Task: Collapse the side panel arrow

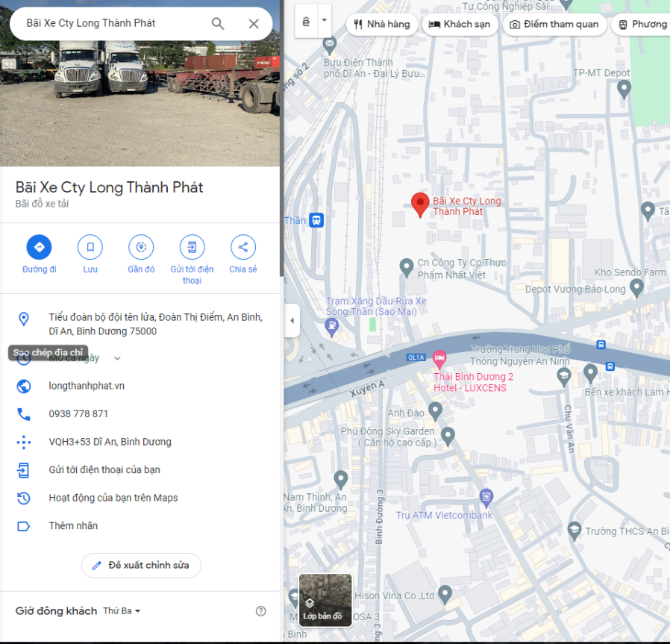Action: [292, 321]
